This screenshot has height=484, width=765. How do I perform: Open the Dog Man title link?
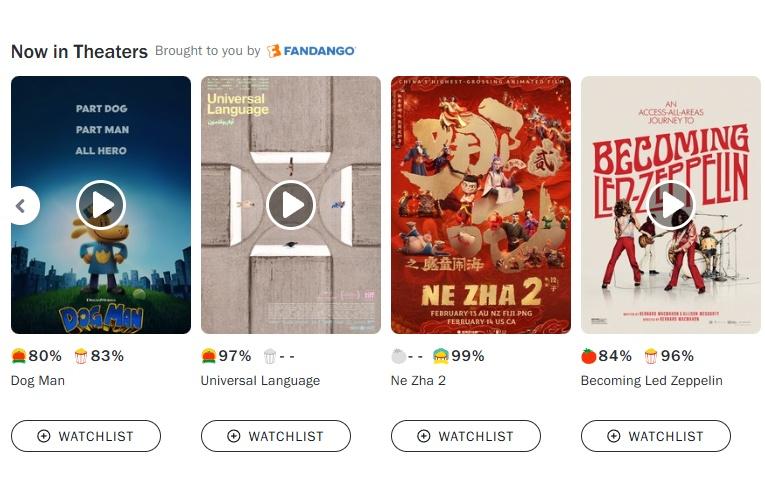click(38, 381)
